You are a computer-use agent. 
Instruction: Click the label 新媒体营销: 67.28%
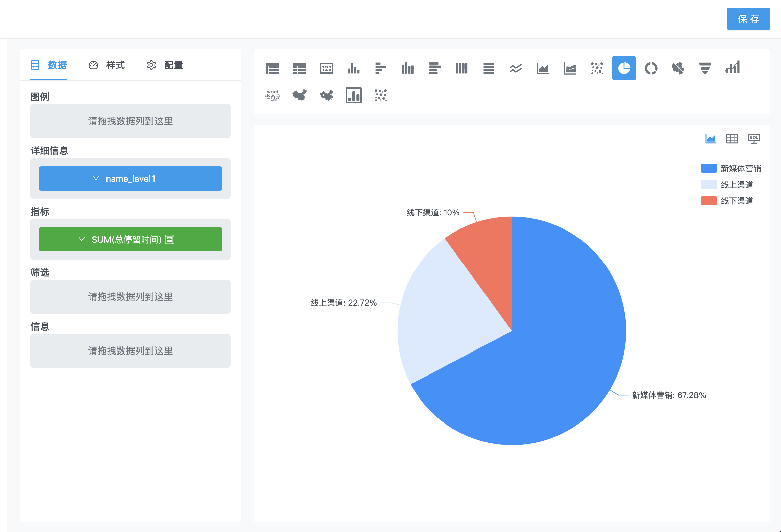(669, 395)
